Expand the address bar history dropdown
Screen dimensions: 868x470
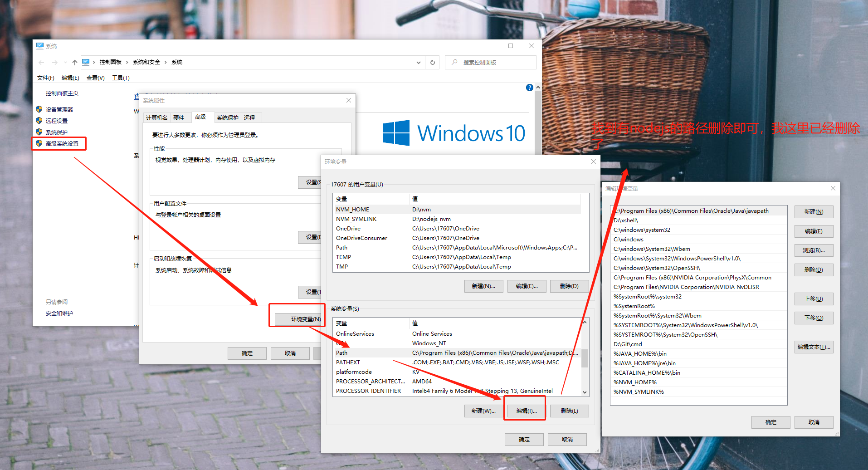[418, 62]
